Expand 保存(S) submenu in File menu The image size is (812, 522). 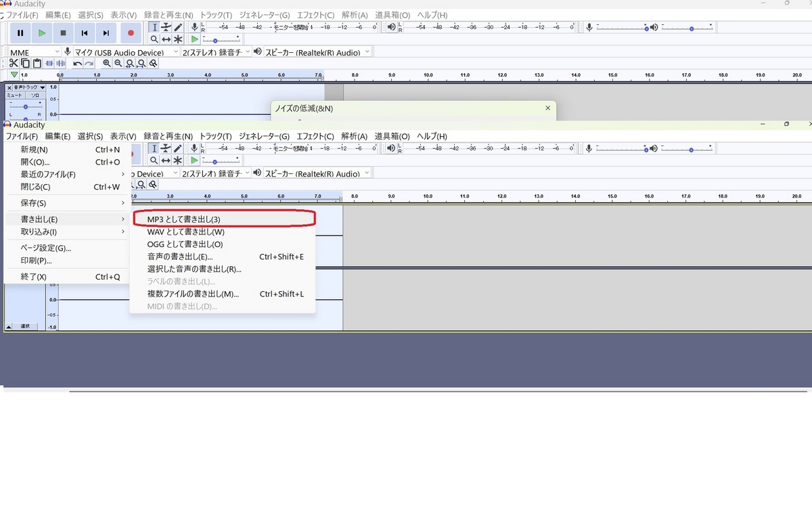point(68,203)
